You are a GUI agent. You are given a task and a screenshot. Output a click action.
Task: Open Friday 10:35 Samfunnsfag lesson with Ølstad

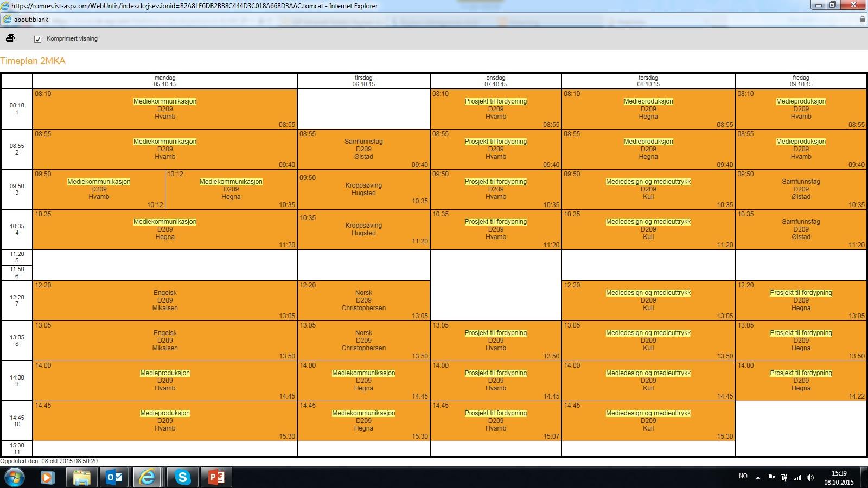801,229
